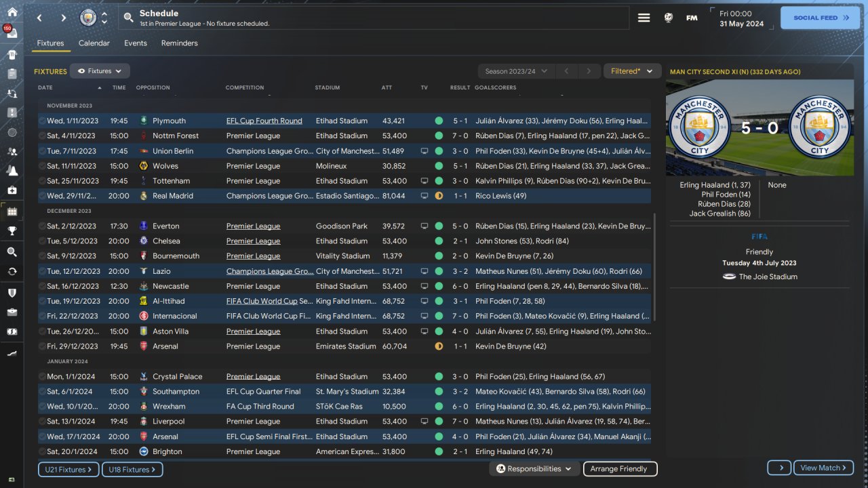This screenshot has height=488, width=868.
Task: Open the Home screen from the sidebar
Action: tap(12, 12)
